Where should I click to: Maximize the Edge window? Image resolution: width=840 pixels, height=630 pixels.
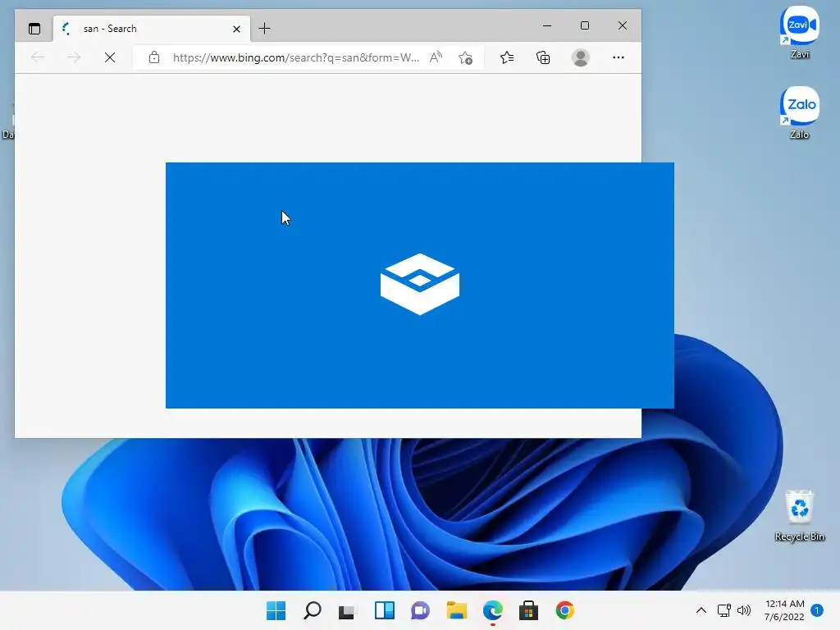(x=584, y=25)
